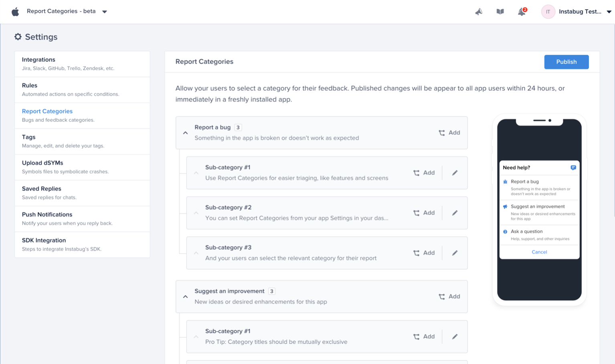Open the documentation book icon

click(x=500, y=12)
